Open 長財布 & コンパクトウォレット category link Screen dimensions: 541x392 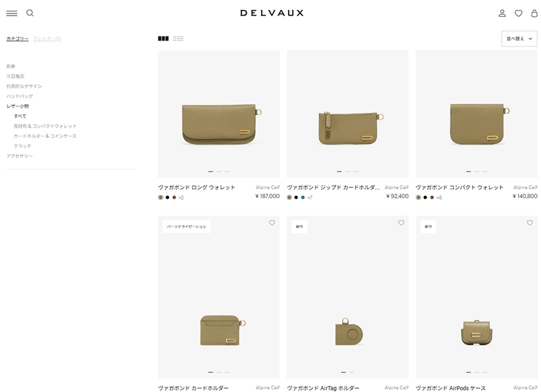[45, 126]
